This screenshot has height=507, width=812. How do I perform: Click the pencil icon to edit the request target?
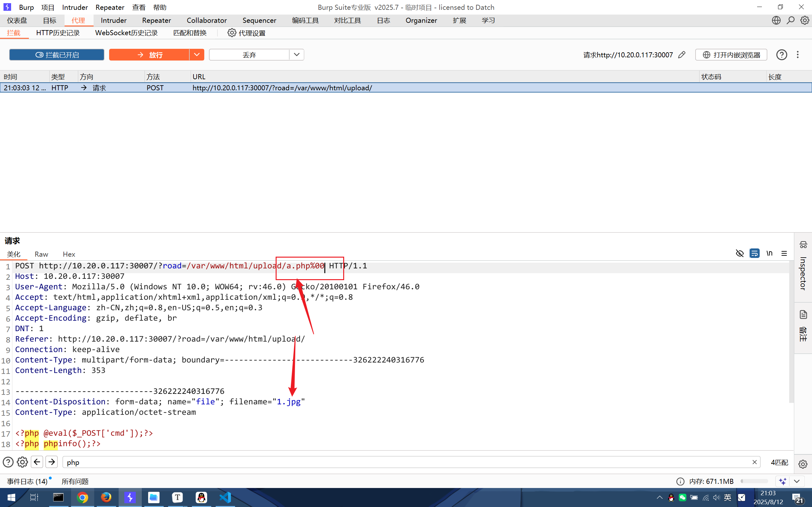681,55
